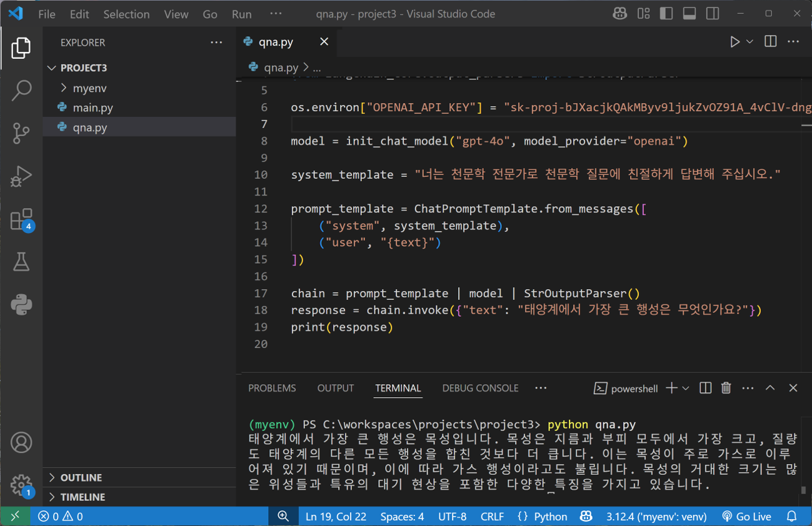Screen dimensions: 812x526
Task: Change line ending via CRLF
Action: [492, 517]
